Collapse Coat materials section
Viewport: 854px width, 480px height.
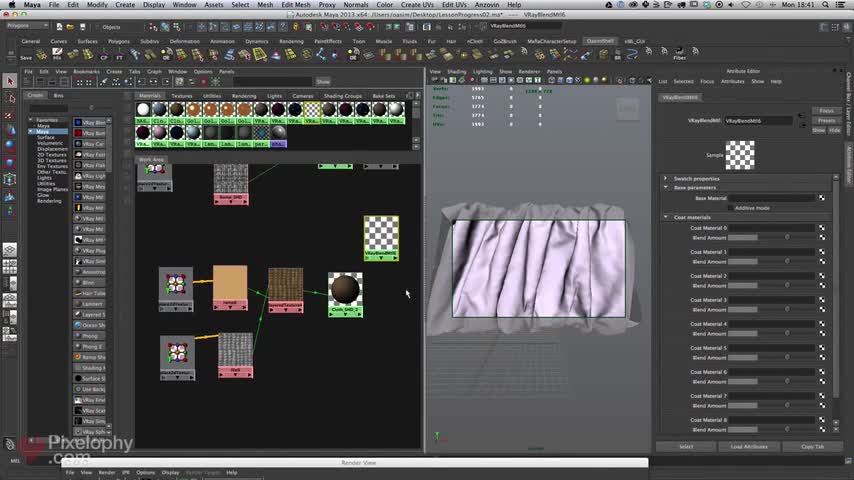[666, 217]
